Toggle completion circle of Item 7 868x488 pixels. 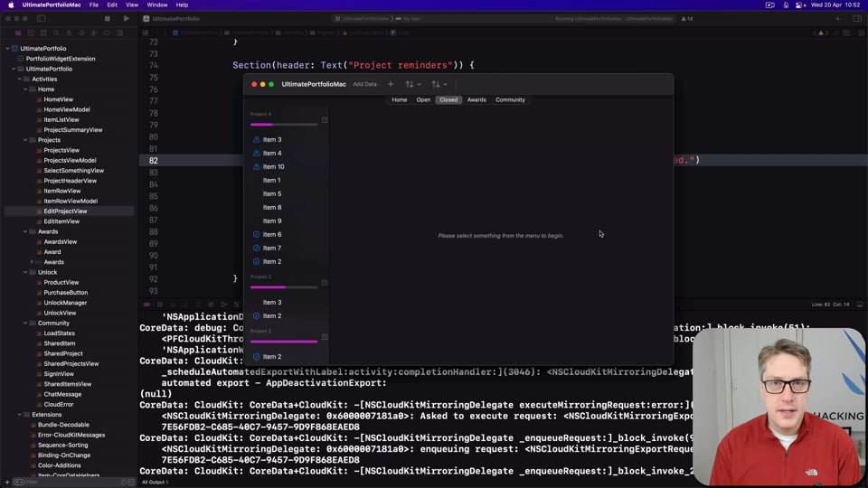point(256,248)
